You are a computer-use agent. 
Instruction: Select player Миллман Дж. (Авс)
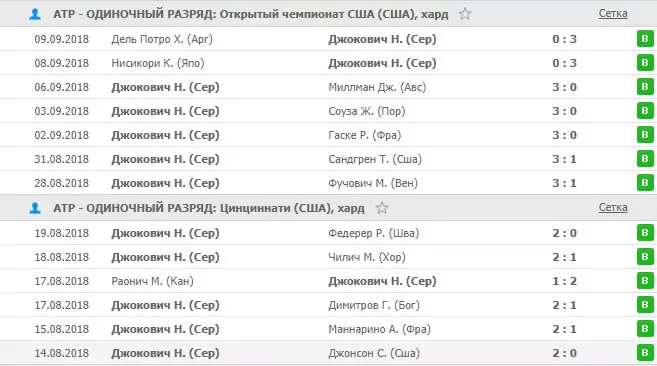coord(377,87)
